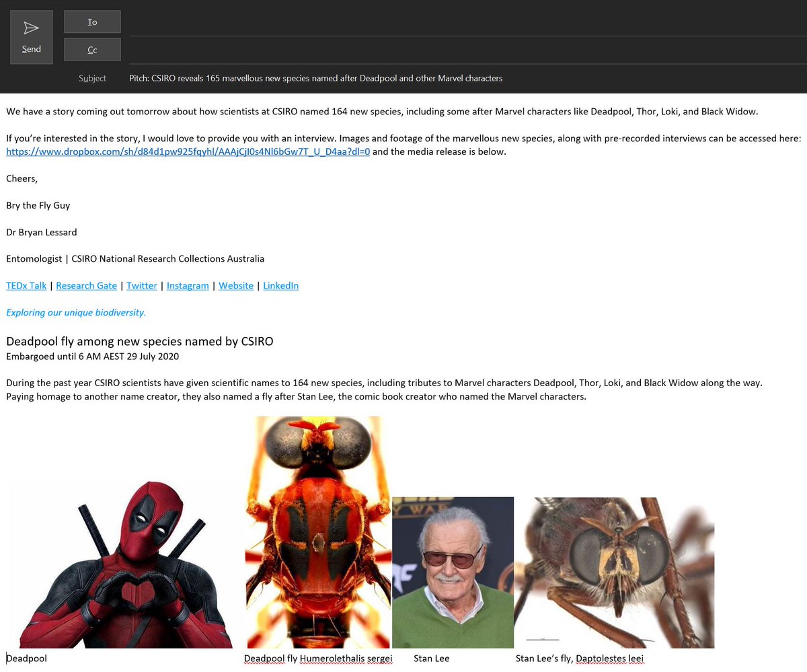Image resolution: width=807 pixels, height=672 pixels.
Task: Open the LinkedIn signature link
Action: [x=280, y=285]
